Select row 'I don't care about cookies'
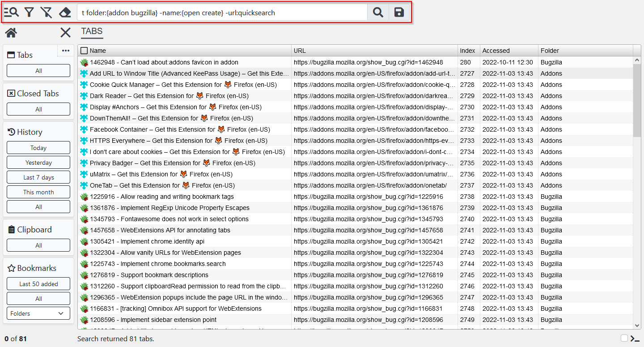Image resolution: width=644 pixels, height=347 pixels. [356, 152]
